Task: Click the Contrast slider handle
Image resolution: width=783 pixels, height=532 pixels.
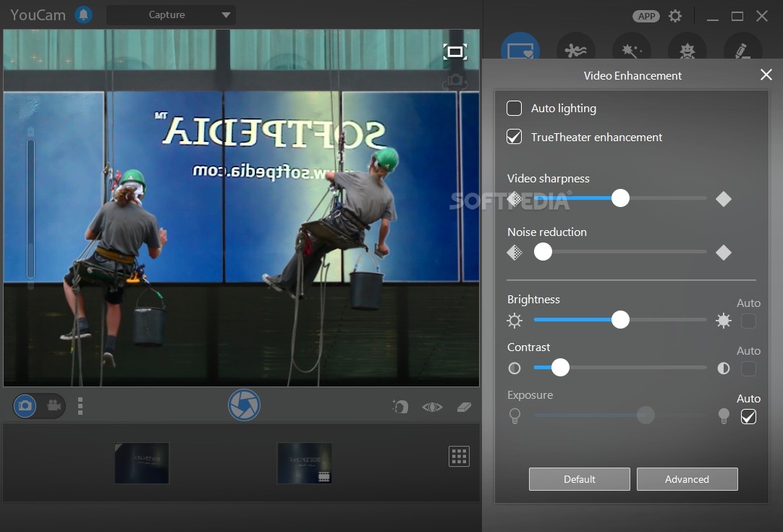Action: pos(560,368)
